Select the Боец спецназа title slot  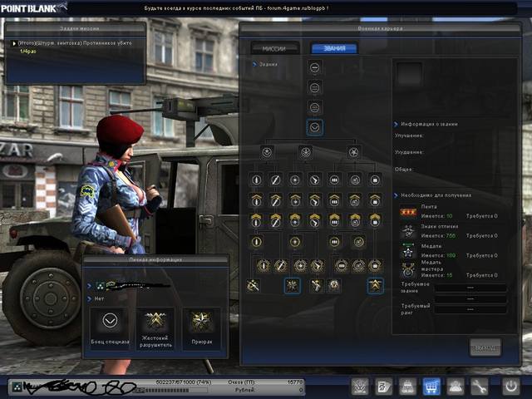110,328
